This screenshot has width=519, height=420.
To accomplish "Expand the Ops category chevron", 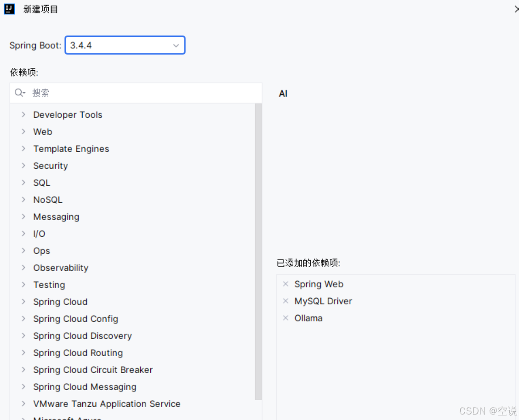I will click(x=23, y=250).
